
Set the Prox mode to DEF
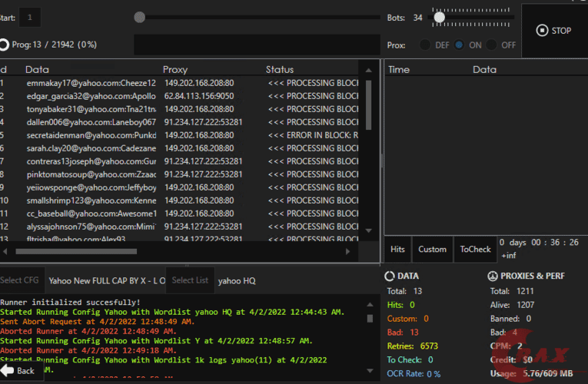coord(425,45)
